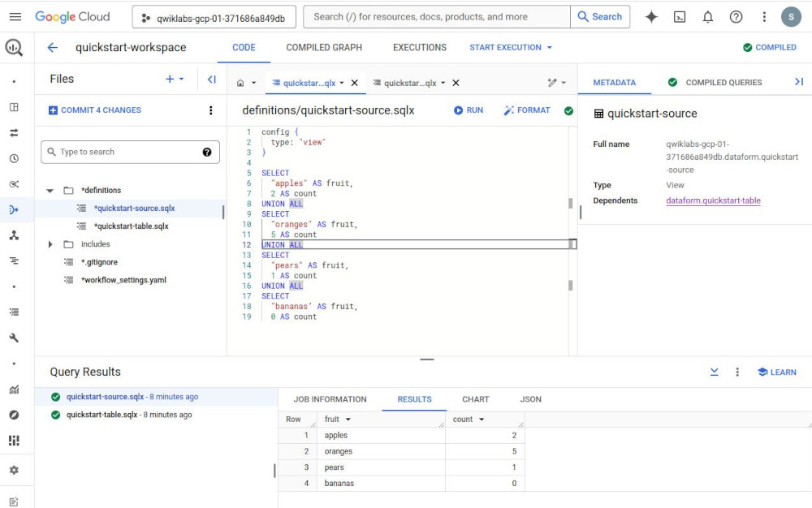Open the main navigation hamburger menu

tap(15, 17)
